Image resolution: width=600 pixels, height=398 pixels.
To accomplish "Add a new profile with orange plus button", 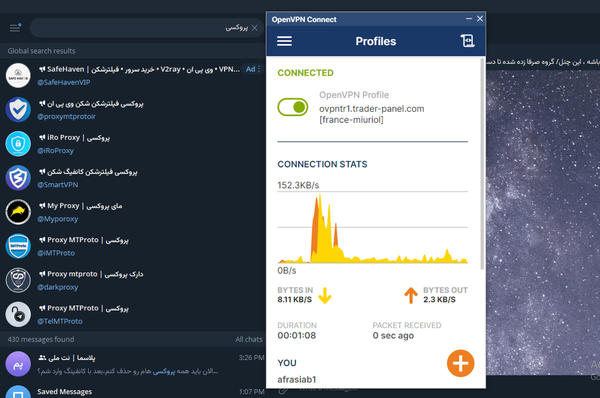I will tap(460, 363).
